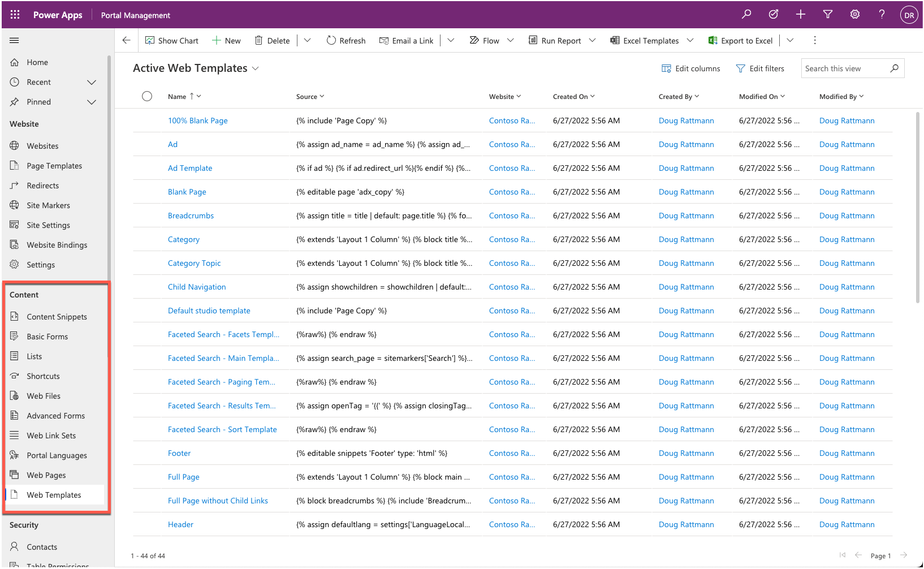Open Page Templates in the sidebar
The width and height of the screenshot is (924, 569).
[x=55, y=166]
